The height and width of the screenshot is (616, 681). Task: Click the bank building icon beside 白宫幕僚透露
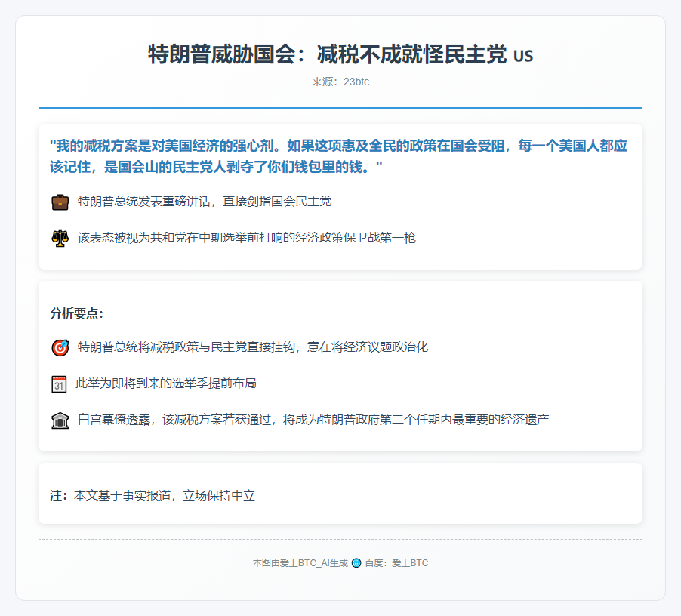(x=60, y=420)
